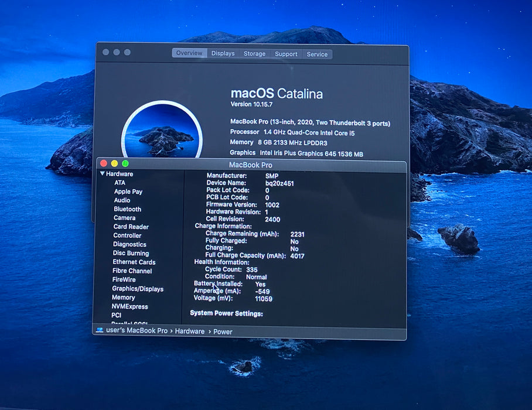Click the macOS Catalina logo image

pos(162,129)
